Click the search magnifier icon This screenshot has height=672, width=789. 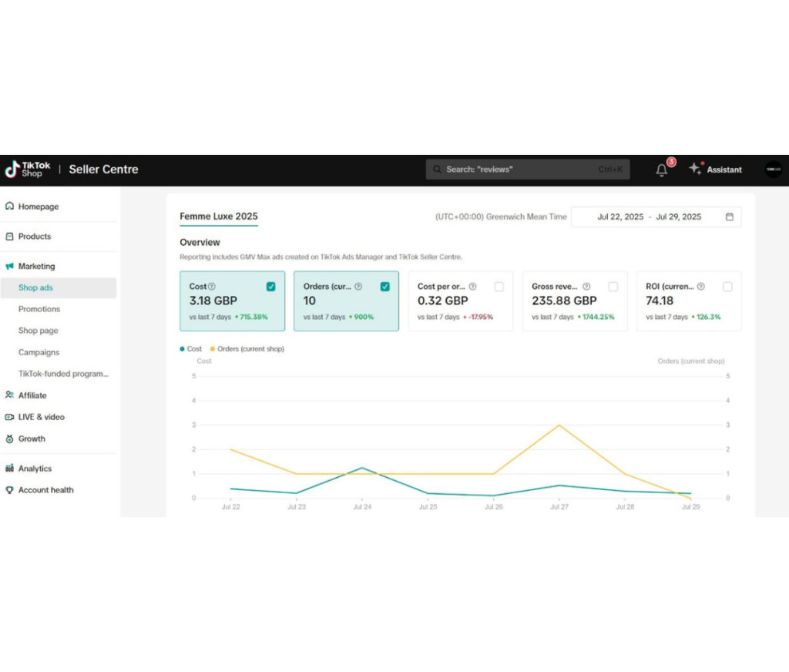click(438, 170)
